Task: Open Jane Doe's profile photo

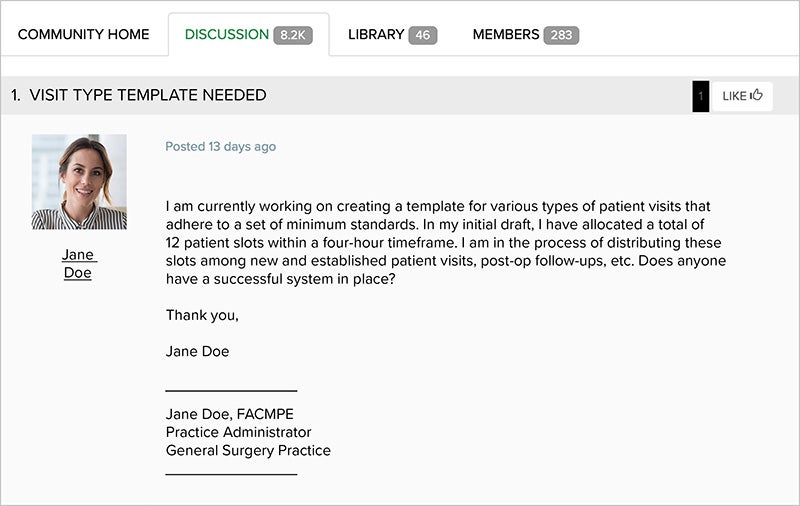Action: click(79, 182)
